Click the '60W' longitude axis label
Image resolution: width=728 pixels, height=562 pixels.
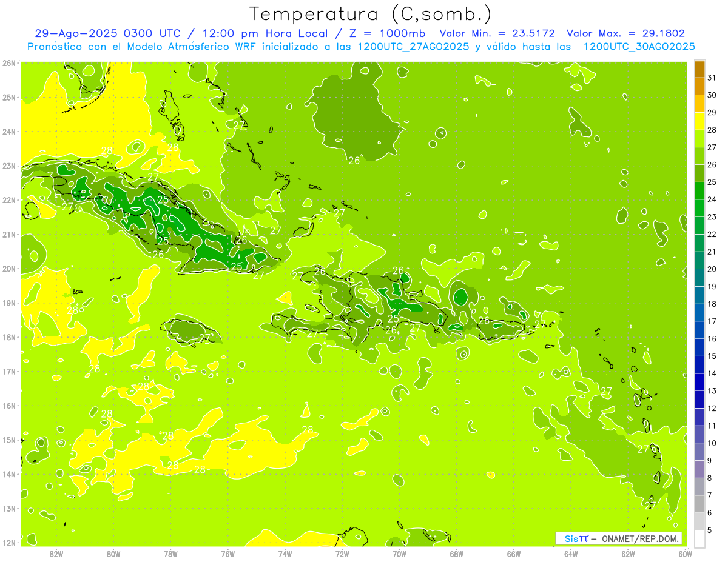[685, 554]
